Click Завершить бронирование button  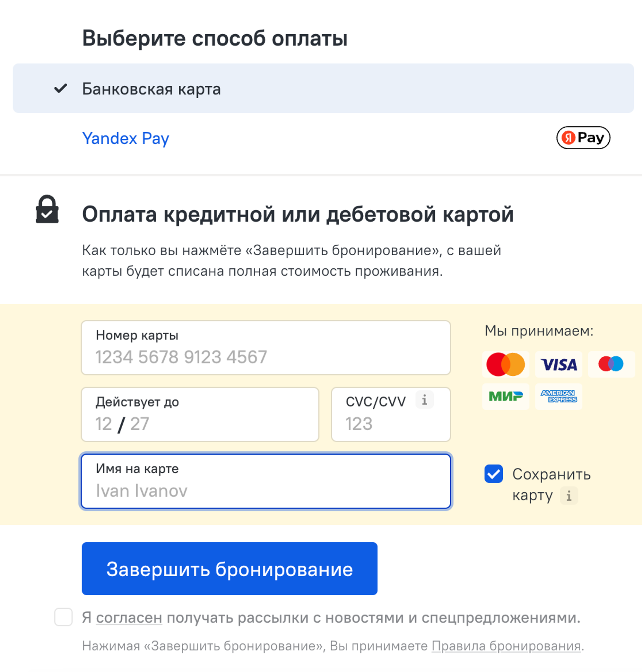229,569
